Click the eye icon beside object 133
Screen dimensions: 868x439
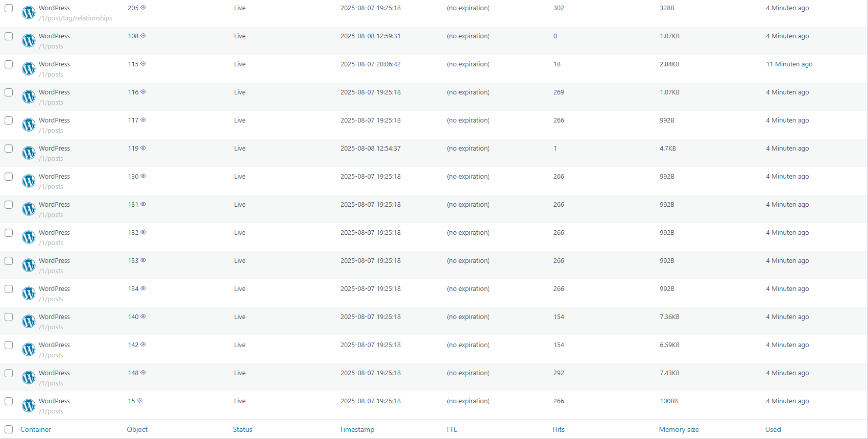pos(143,260)
